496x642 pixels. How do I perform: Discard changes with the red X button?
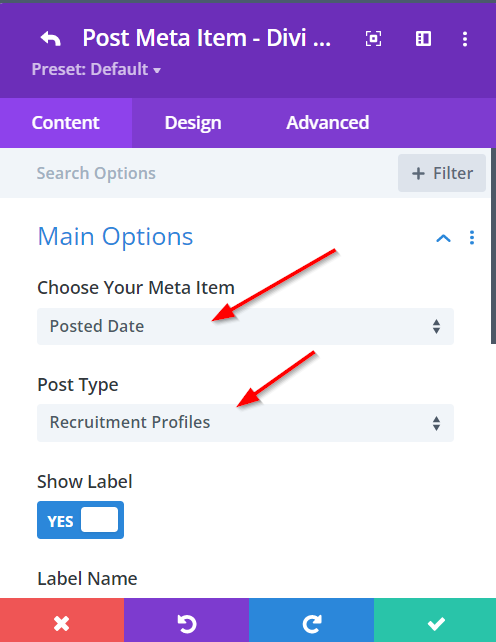(x=62, y=620)
